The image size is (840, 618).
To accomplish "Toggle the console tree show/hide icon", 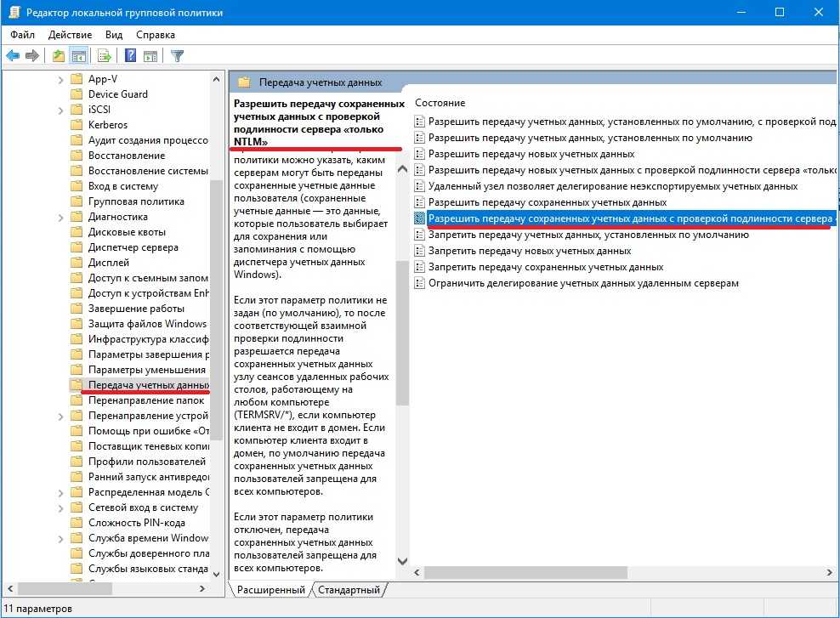I will (x=78, y=56).
